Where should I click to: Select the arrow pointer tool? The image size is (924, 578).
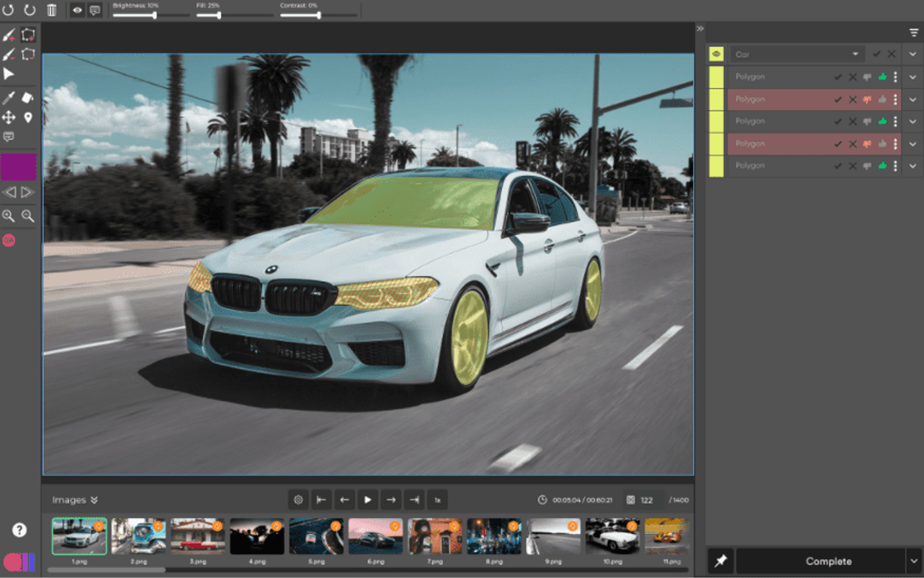pyautogui.click(x=9, y=74)
